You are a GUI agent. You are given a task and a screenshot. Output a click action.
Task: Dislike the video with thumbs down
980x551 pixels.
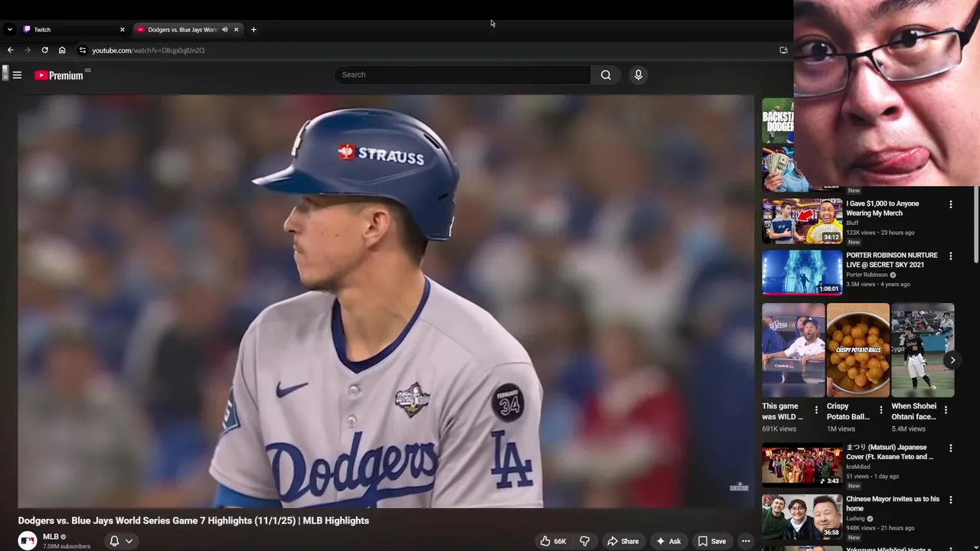pyautogui.click(x=585, y=541)
